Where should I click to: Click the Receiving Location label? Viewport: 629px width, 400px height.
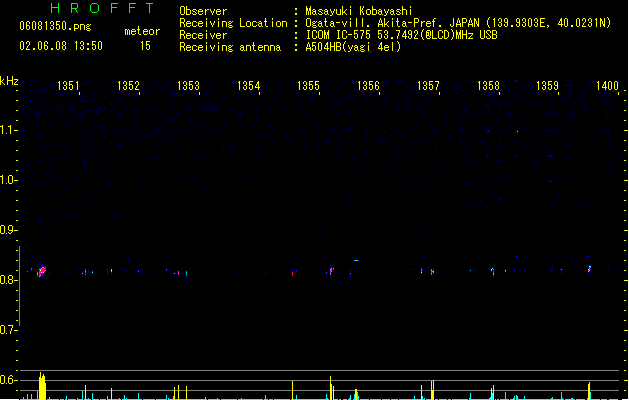pos(233,23)
